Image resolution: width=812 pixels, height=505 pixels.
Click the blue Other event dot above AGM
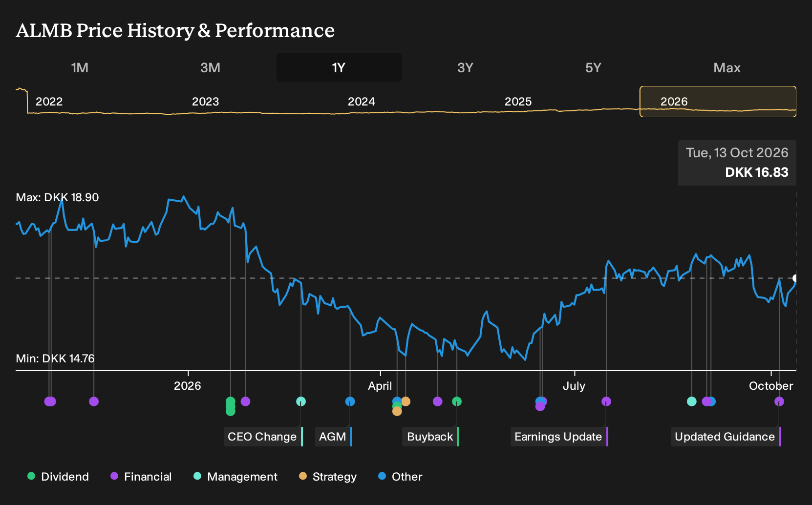pos(350,401)
